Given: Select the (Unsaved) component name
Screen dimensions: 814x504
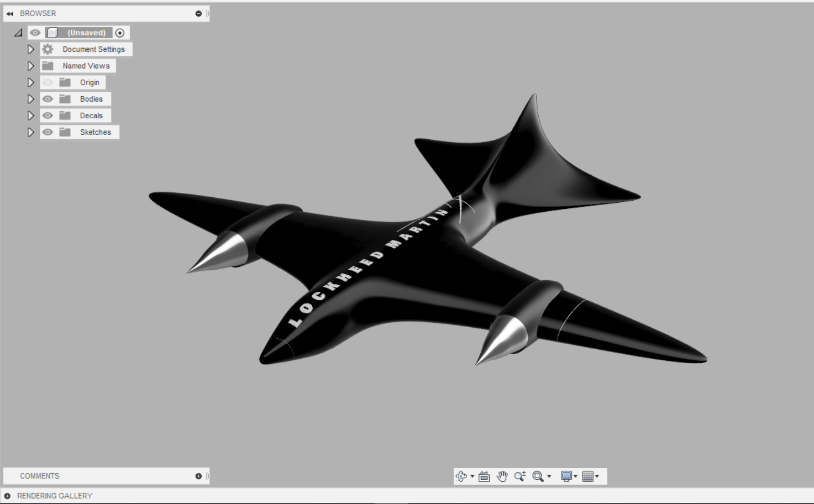Looking at the screenshot, I should [x=87, y=33].
